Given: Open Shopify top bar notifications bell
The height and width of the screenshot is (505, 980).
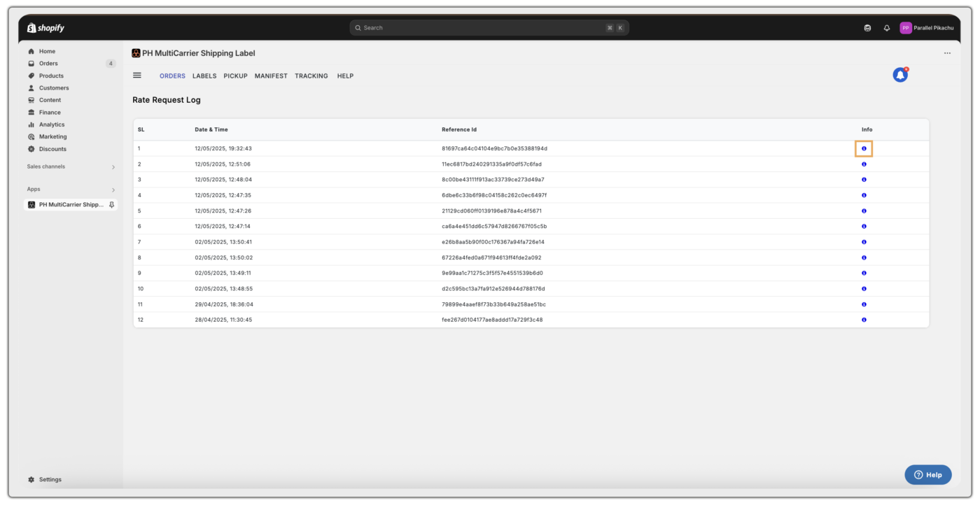Looking at the screenshot, I should [x=887, y=28].
